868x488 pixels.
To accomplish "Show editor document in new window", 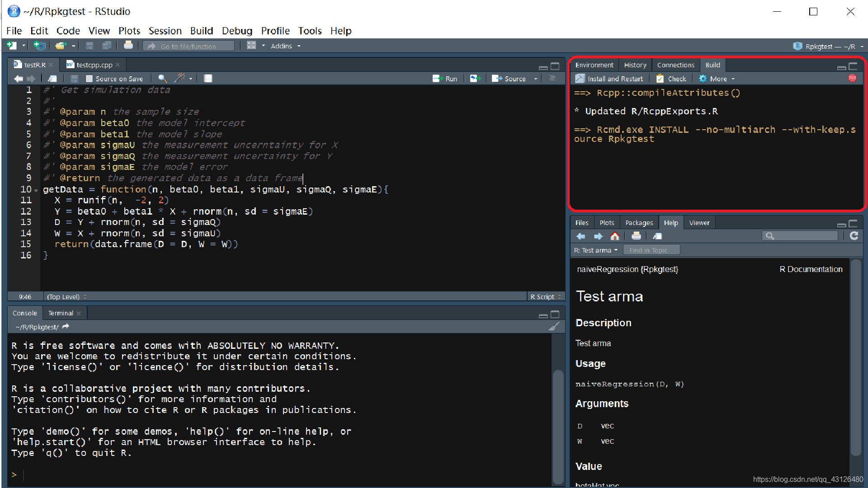I will (x=52, y=79).
